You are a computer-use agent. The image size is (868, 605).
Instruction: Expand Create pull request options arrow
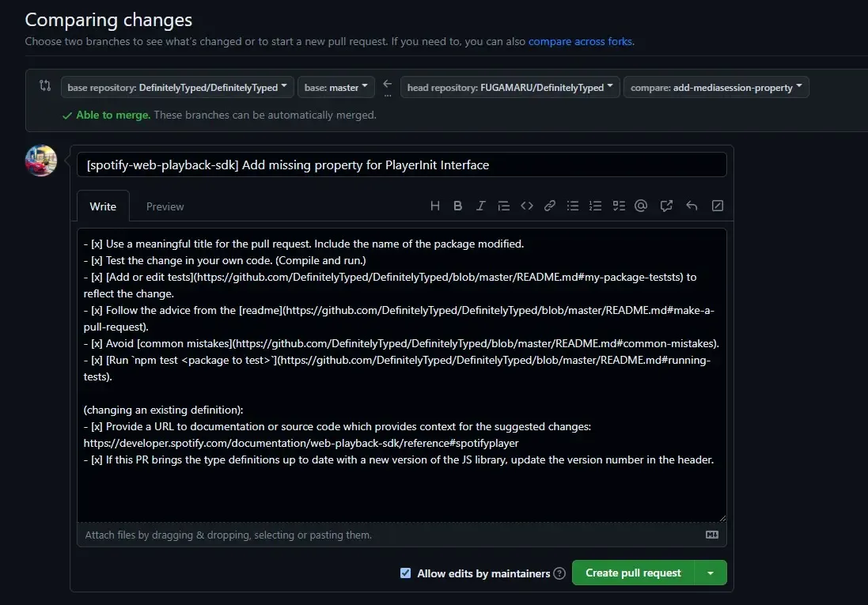[x=711, y=573]
